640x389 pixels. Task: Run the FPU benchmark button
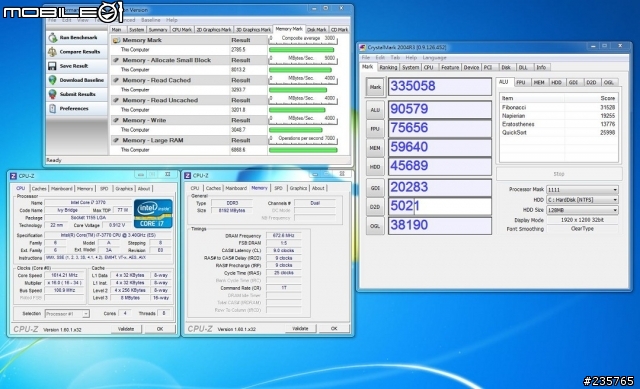(375, 129)
